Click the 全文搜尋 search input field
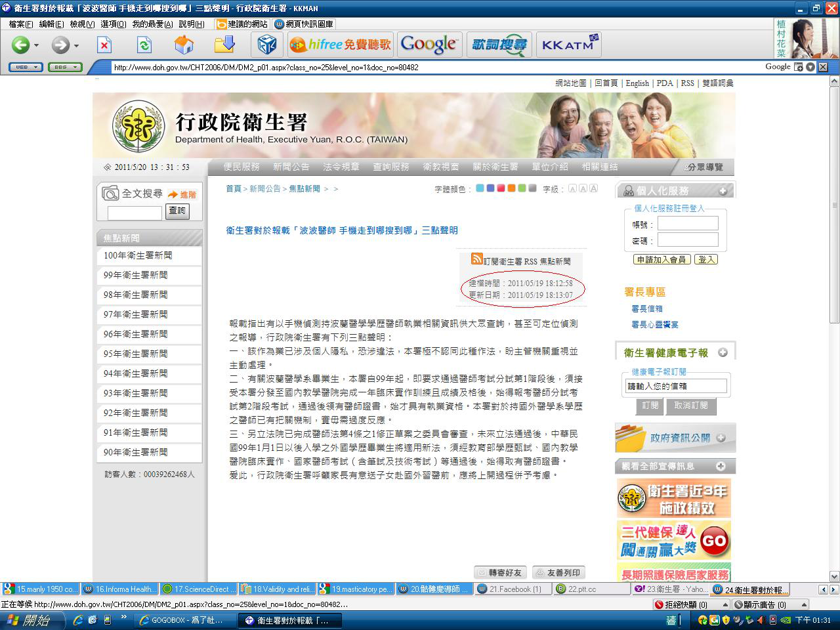Image resolution: width=840 pixels, height=630 pixels. click(x=135, y=213)
